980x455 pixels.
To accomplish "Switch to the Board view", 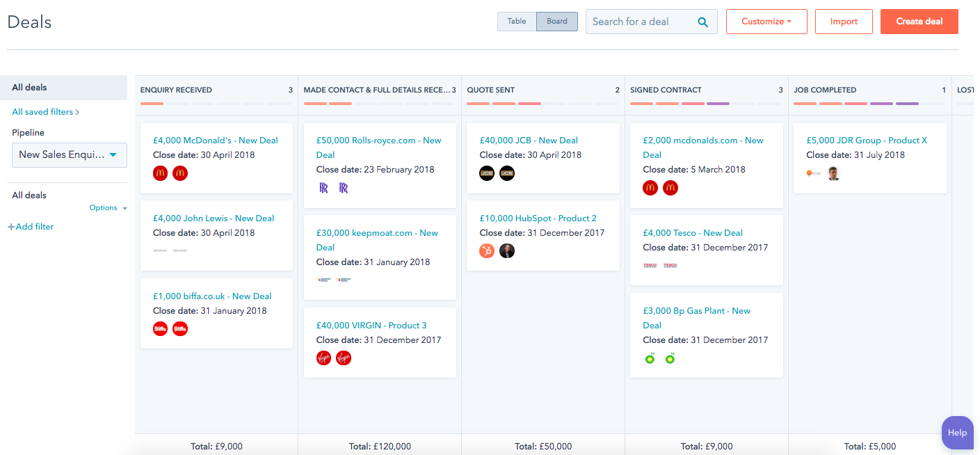I will 557,22.
